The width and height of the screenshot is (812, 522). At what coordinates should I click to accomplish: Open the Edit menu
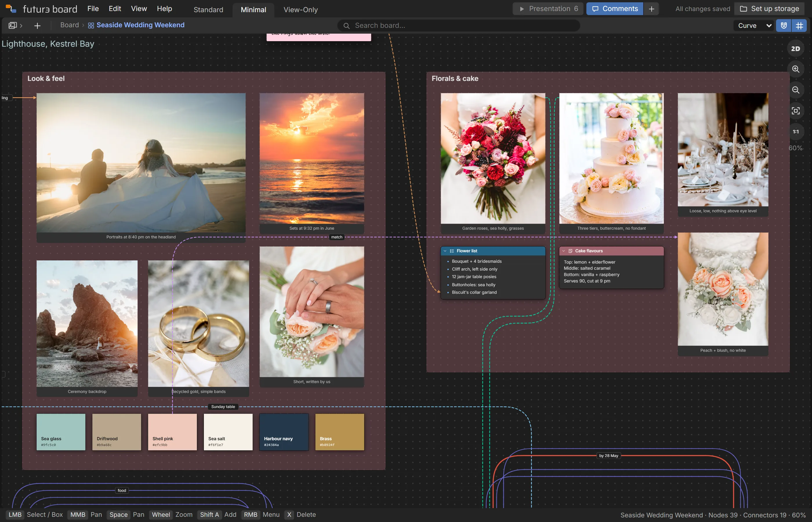tap(115, 9)
